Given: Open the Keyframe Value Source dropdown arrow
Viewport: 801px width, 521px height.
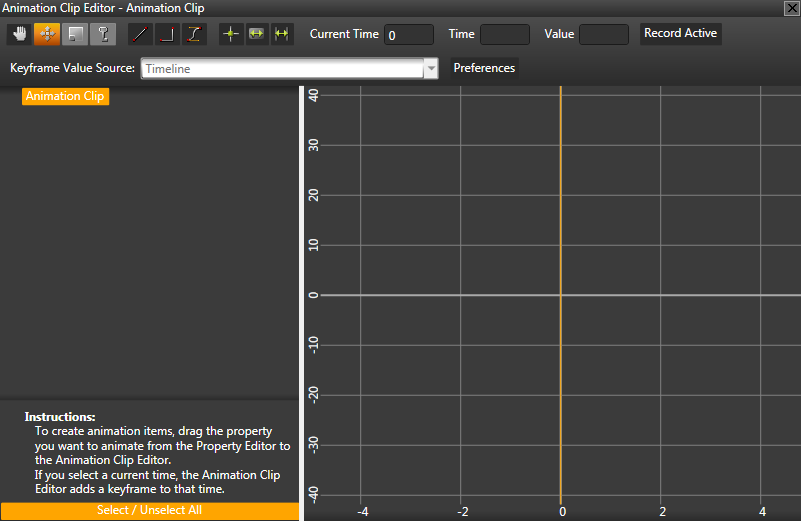Looking at the screenshot, I should [x=431, y=69].
